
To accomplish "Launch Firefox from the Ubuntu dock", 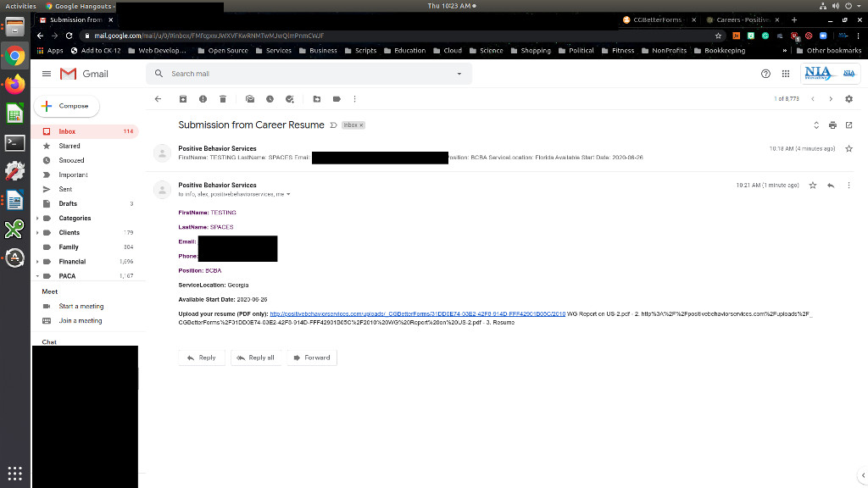I will click(14, 84).
